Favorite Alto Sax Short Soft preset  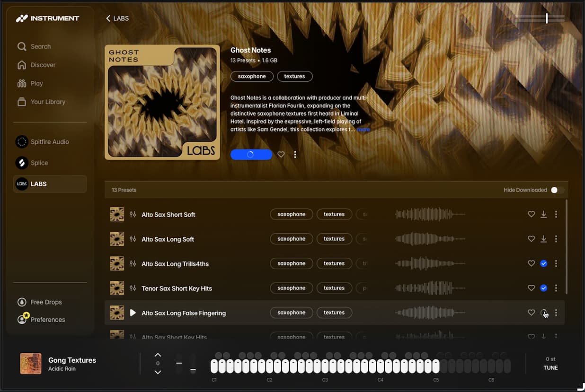(x=531, y=214)
